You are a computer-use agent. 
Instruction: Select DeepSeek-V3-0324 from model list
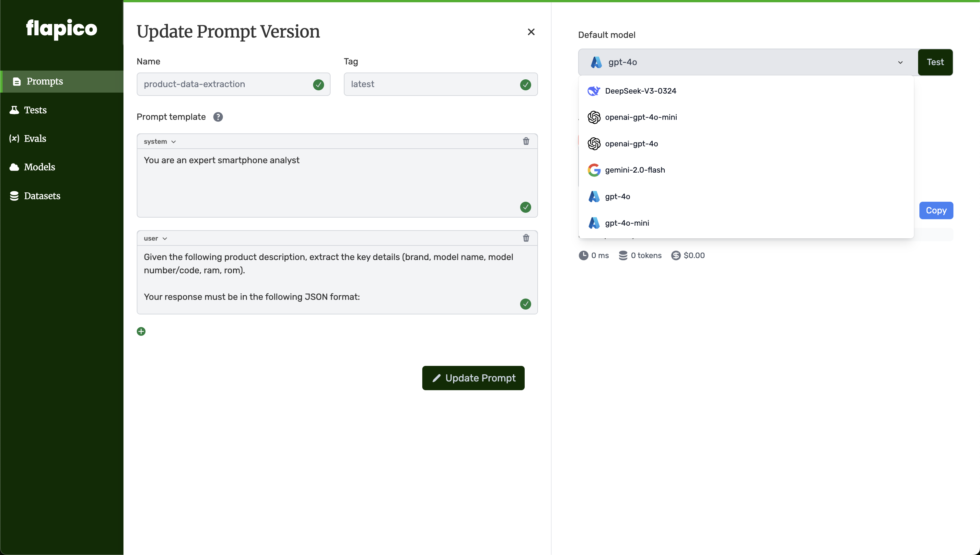pyautogui.click(x=640, y=91)
